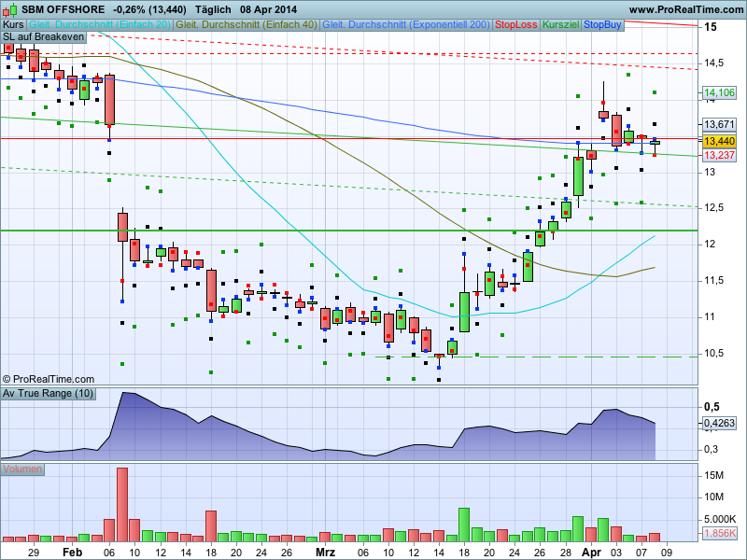
Task: Click the red 13,237 stop price tag
Action: (719, 155)
